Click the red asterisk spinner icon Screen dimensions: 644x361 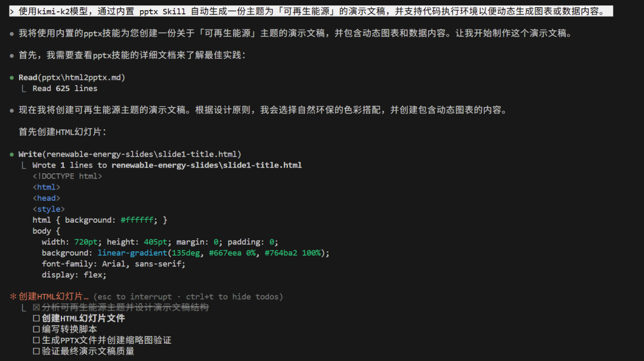(13, 297)
